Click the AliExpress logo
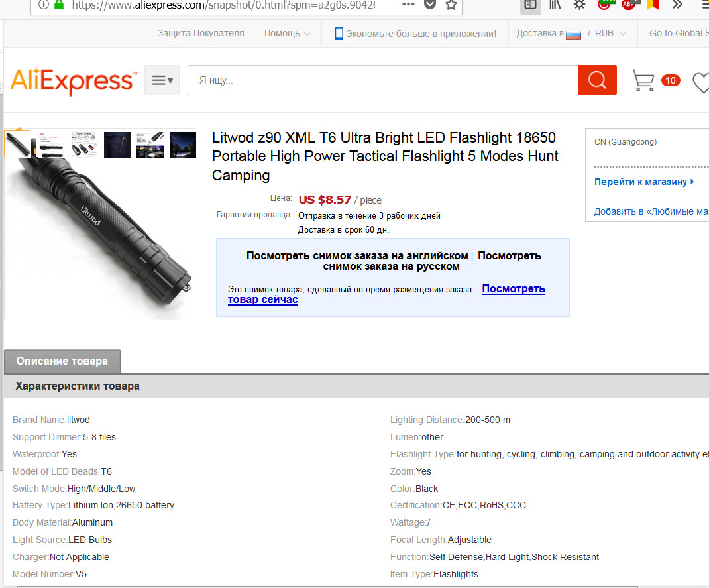The height and width of the screenshot is (588, 709). 74,82
